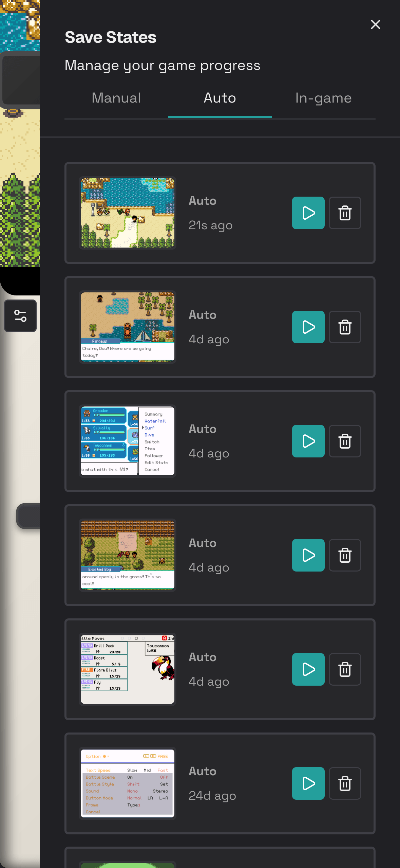Select the Auto tab

point(220,98)
